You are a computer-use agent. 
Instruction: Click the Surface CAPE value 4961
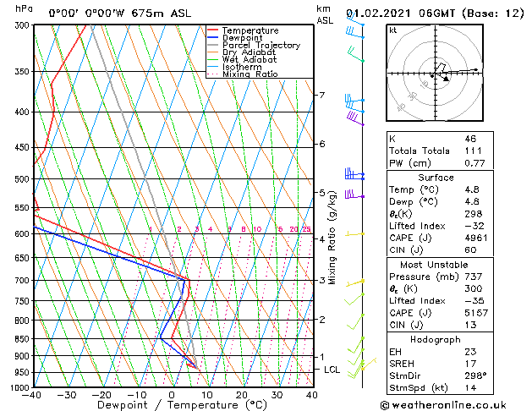point(476,238)
